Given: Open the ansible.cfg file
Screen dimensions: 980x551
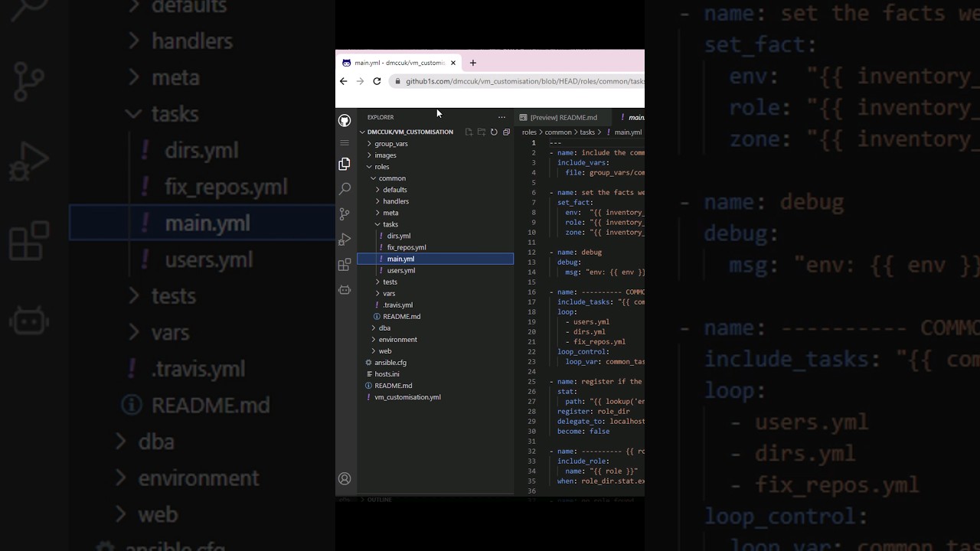Looking at the screenshot, I should tap(390, 362).
